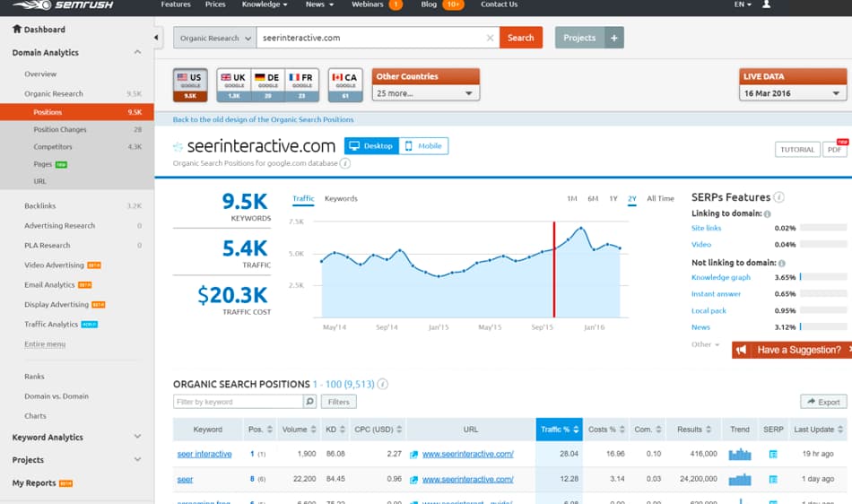Viewport: 852px width, 504px height.
Task: Expand the Projects sidebar section
Action: pyautogui.click(x=137, y=459)
